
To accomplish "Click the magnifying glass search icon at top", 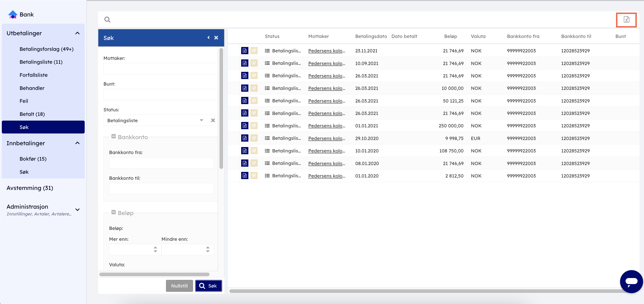I will click(107, 19).
